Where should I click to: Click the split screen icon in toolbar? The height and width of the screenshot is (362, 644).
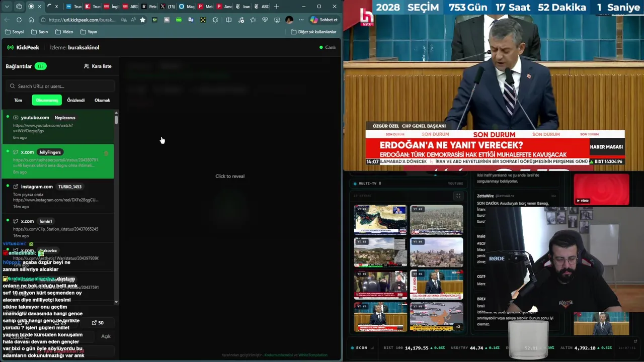click(x=228, y=20)
